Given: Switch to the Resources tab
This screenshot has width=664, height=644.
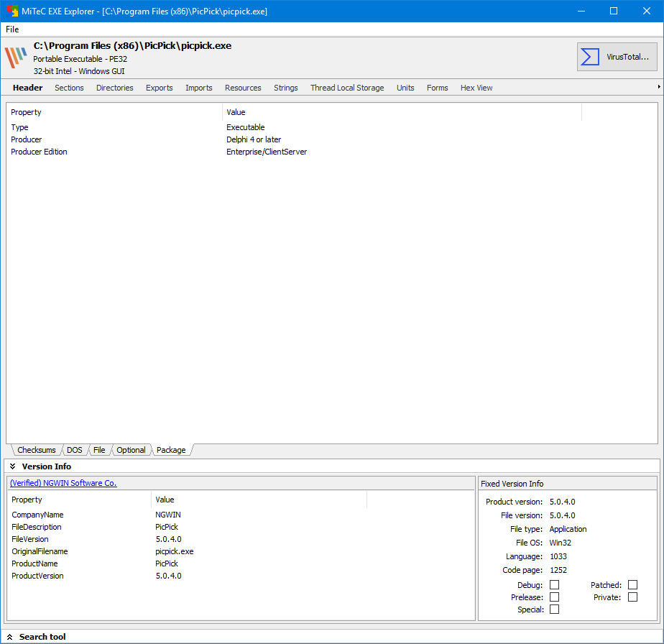Looking at the screenshot, I should click(x=243, y=88).
